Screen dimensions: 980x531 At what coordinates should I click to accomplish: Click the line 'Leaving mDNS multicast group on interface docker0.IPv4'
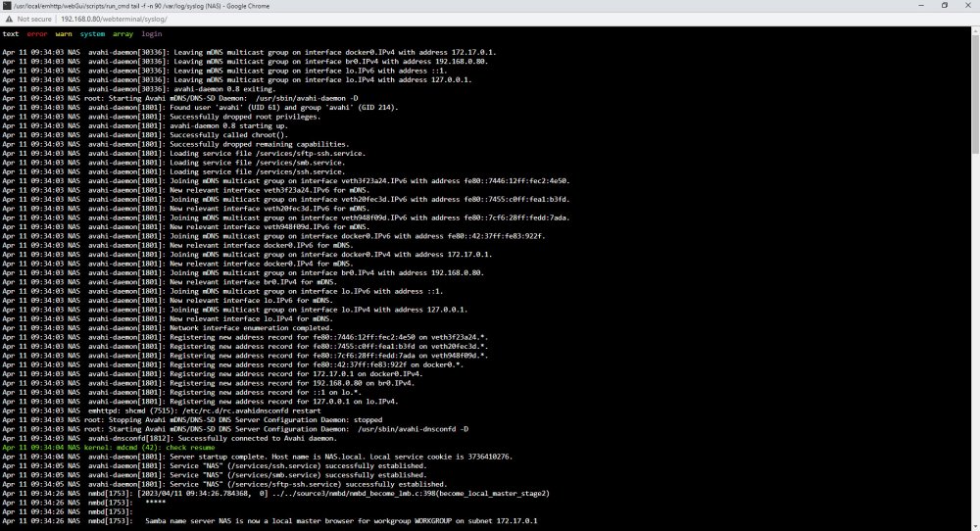[249, 53]
